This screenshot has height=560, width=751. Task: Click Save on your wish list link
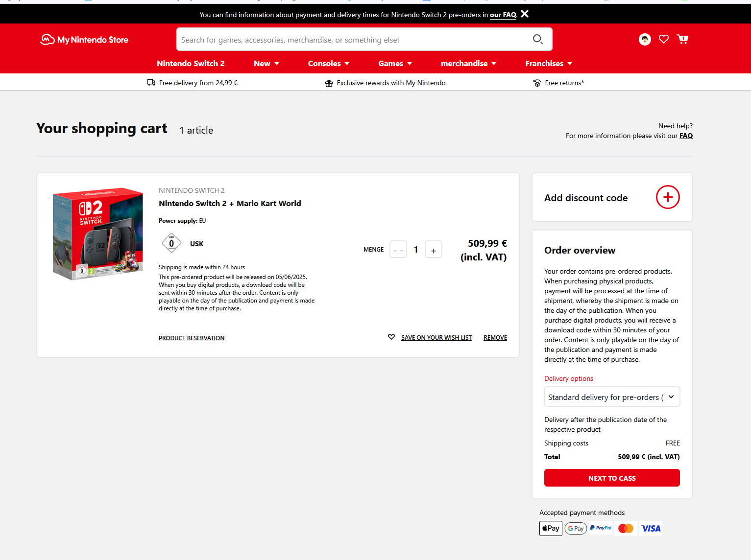point(436,338)
